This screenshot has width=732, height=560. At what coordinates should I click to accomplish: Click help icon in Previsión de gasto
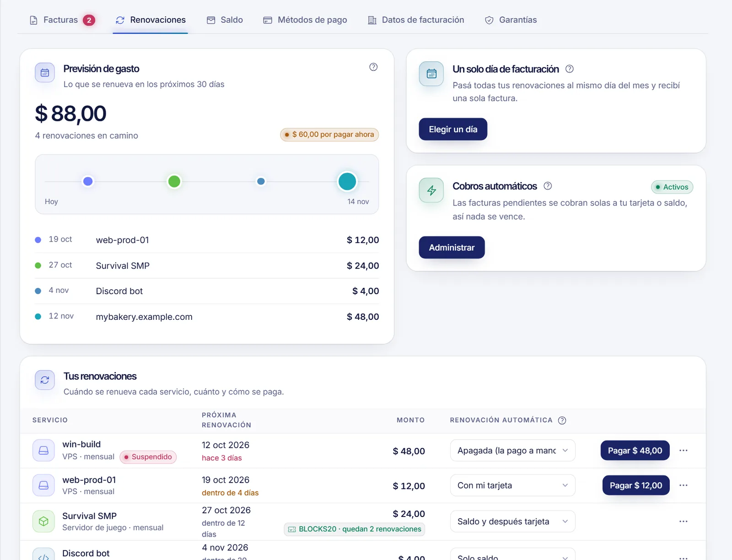click(x=373, y=67)
